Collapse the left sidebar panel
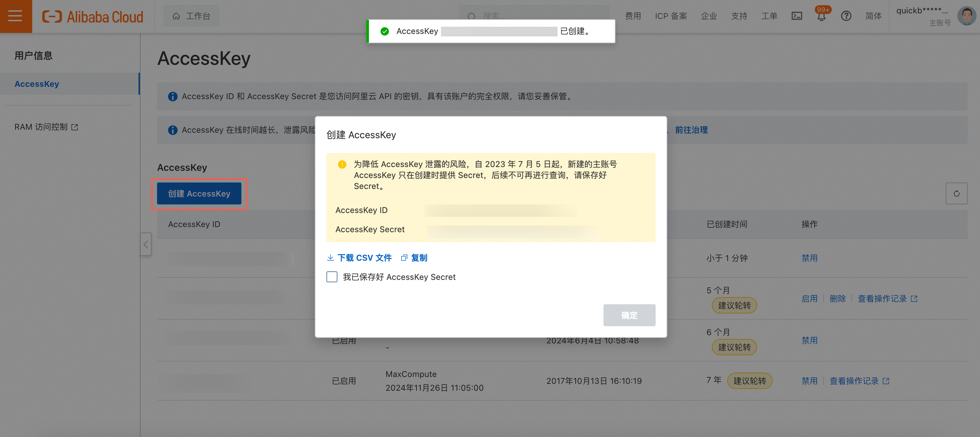Screen dimensions: 980x437 [x=146, y=244]
